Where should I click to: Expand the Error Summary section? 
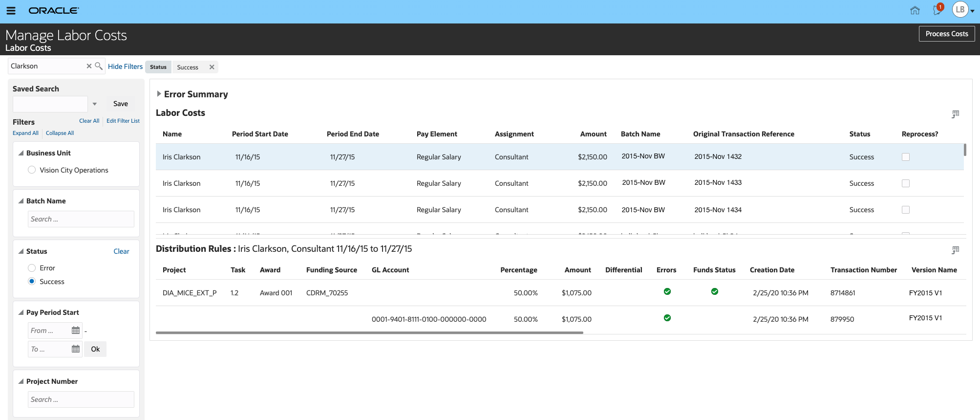pos(159,94)
